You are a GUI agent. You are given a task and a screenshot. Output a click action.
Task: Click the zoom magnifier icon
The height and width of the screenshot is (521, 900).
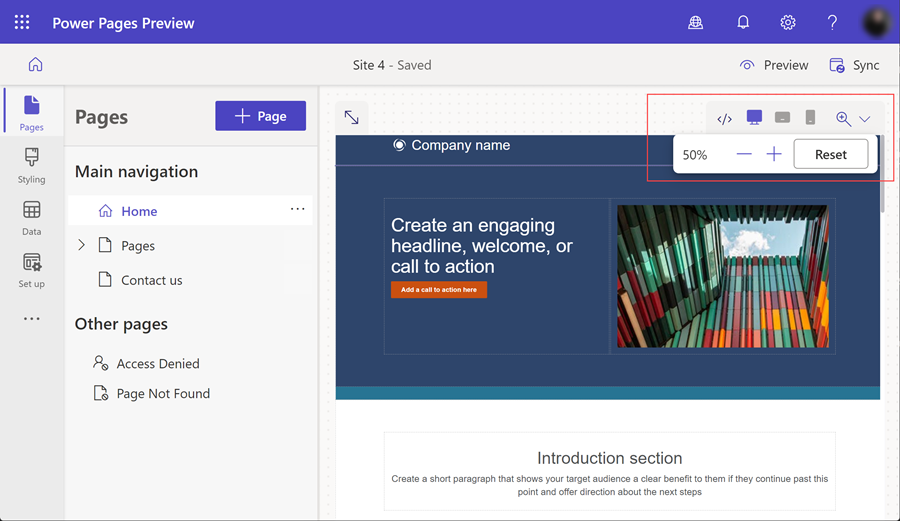coord(843,119)
